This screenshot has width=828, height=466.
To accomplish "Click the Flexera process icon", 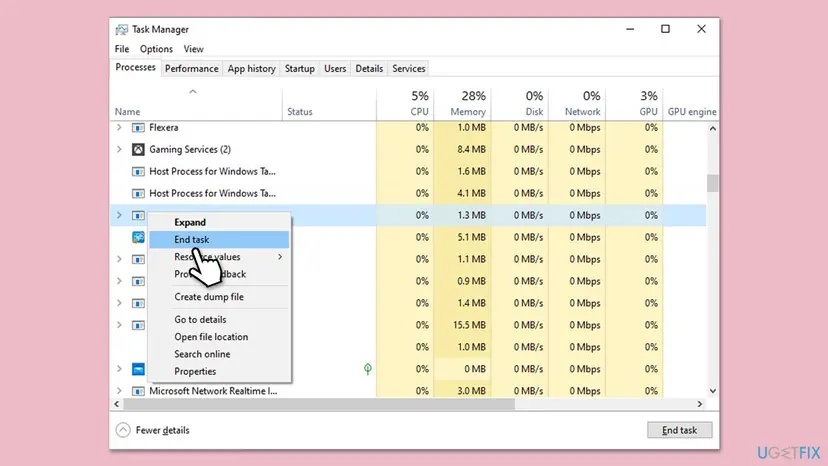I will pos(138,128).
